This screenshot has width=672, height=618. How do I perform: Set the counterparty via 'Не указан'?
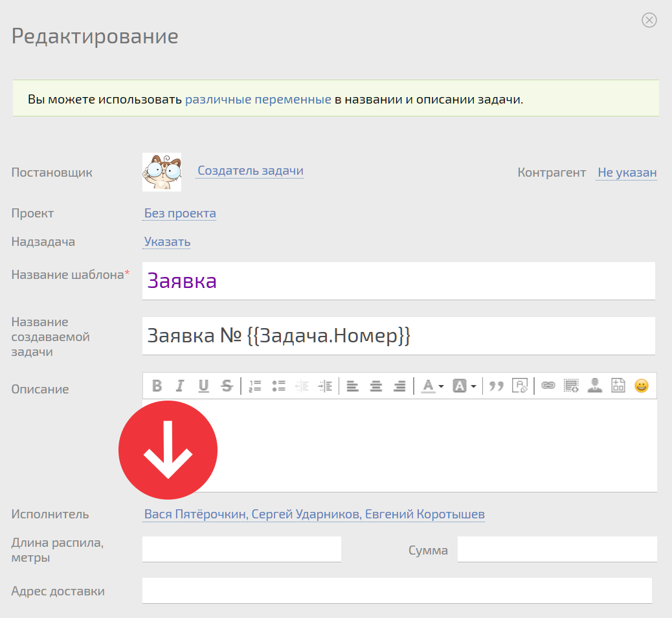tap(627, 172)
